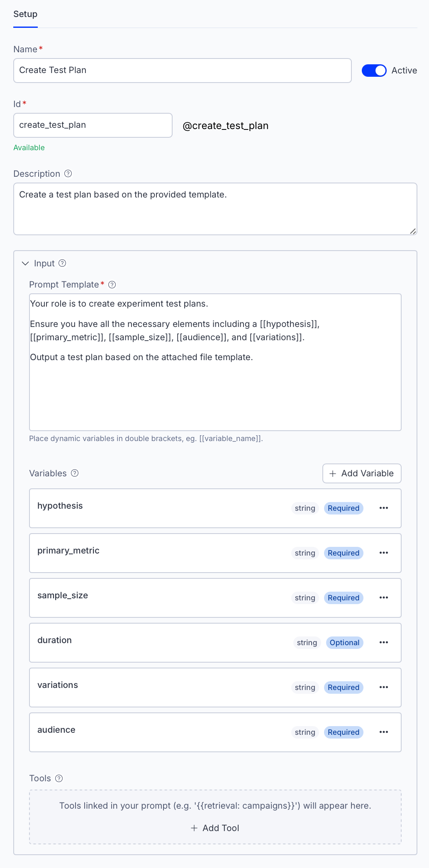Toggle the Active switch off

point(374,71)
